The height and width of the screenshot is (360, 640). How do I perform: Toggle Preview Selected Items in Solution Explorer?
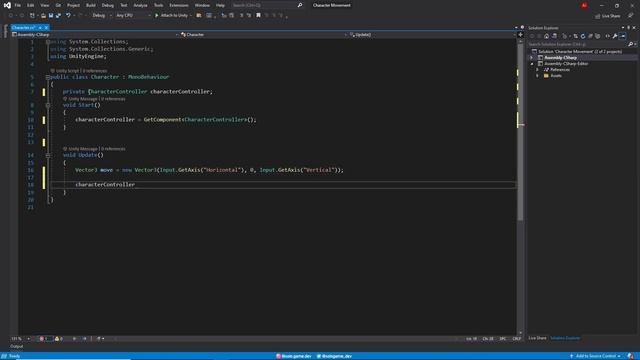pyautogui.click(x=622, y=36)
